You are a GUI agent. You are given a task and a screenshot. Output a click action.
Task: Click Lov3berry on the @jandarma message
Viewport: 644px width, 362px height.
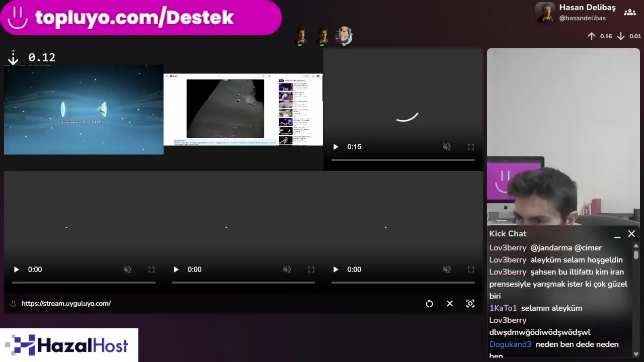point(508,248)
